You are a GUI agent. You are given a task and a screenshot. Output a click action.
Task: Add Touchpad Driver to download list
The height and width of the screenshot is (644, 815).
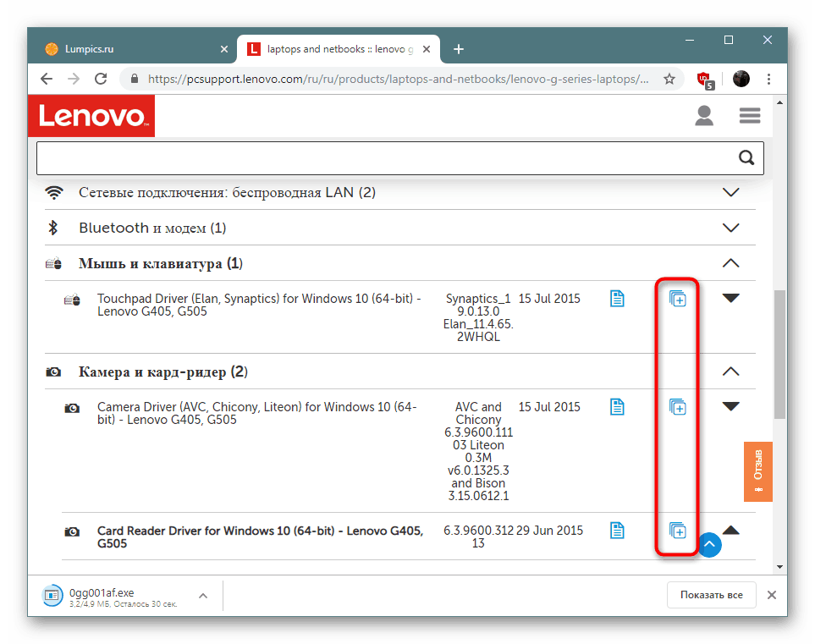point(678,299)
